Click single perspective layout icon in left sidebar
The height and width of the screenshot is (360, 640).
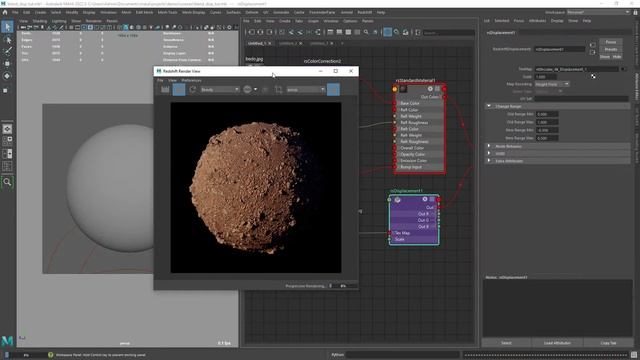[7, 129]
